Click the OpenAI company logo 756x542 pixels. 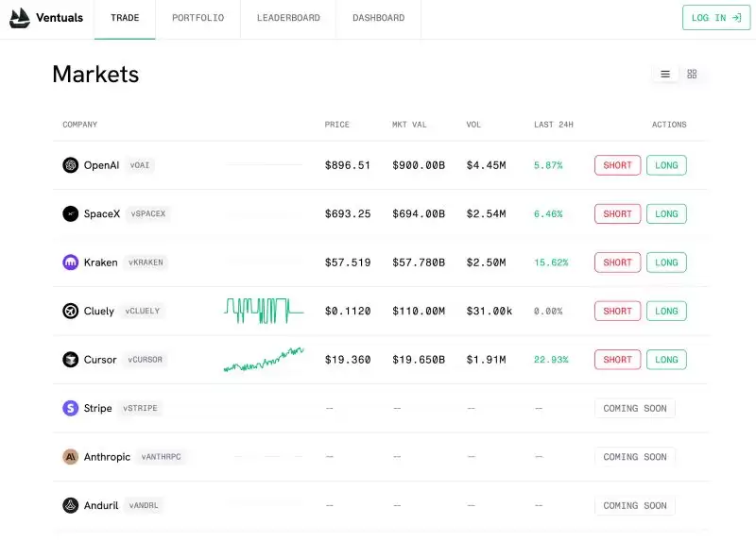[70, 165]
